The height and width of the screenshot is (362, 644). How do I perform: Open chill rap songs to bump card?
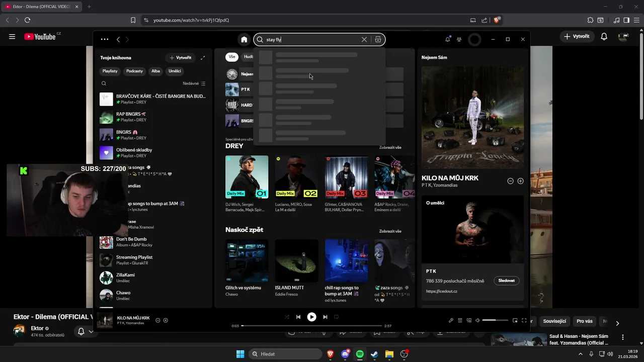(x=346, y=272)
